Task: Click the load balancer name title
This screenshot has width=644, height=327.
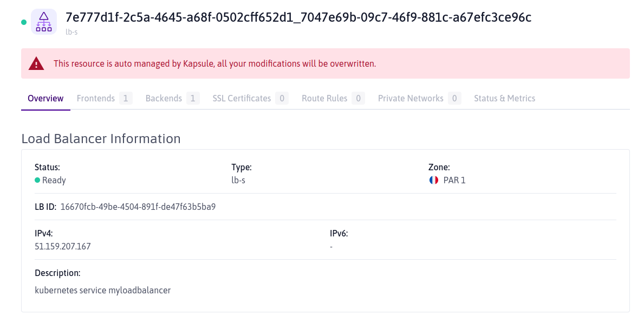Action: (x=298, y=17)
